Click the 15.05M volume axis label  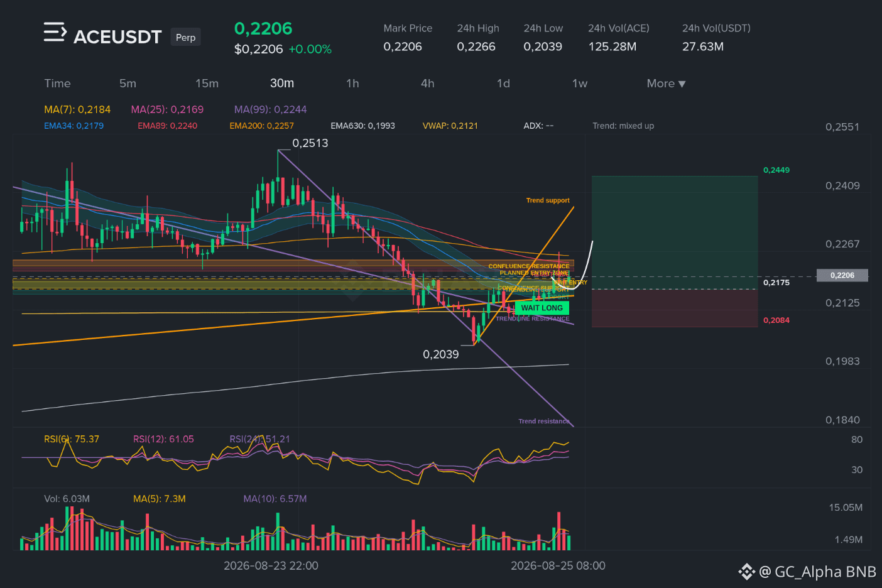click(846, 508)
